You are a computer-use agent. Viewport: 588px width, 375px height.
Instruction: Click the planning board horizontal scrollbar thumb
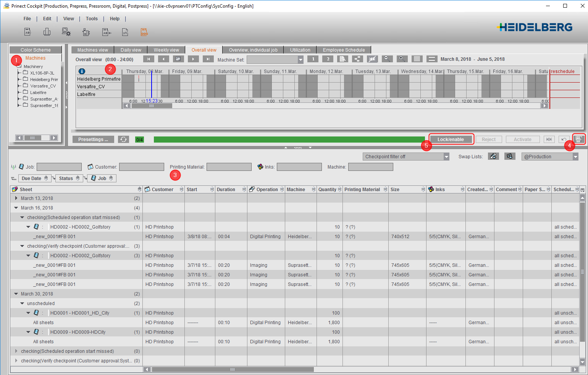(152, 106)
